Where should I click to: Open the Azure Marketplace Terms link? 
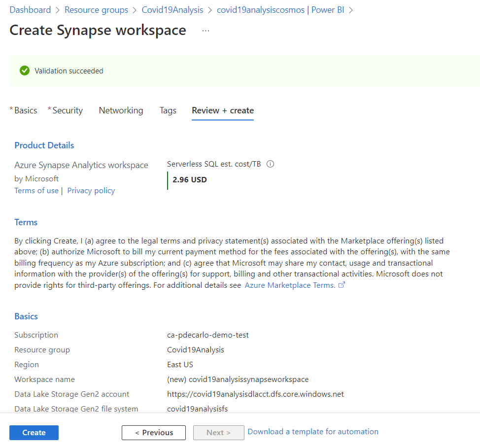tap(290, 285)
